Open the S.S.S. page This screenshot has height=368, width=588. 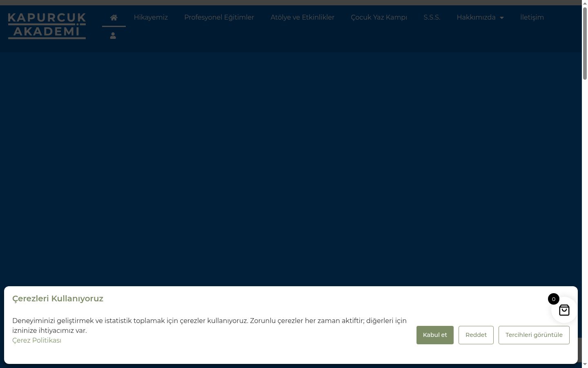[432, 17]
